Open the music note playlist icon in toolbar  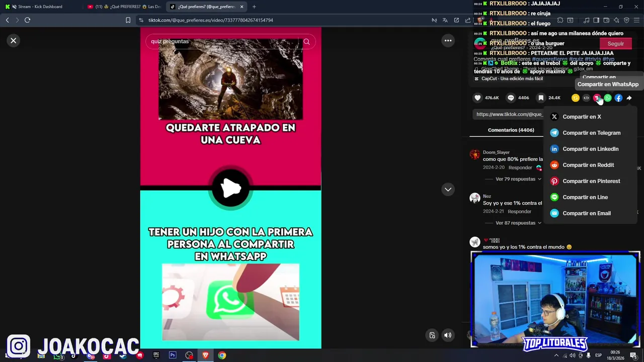[586, 20]
